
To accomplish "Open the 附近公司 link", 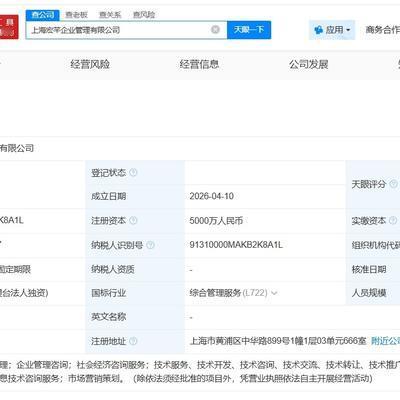I will click(386, 341).
